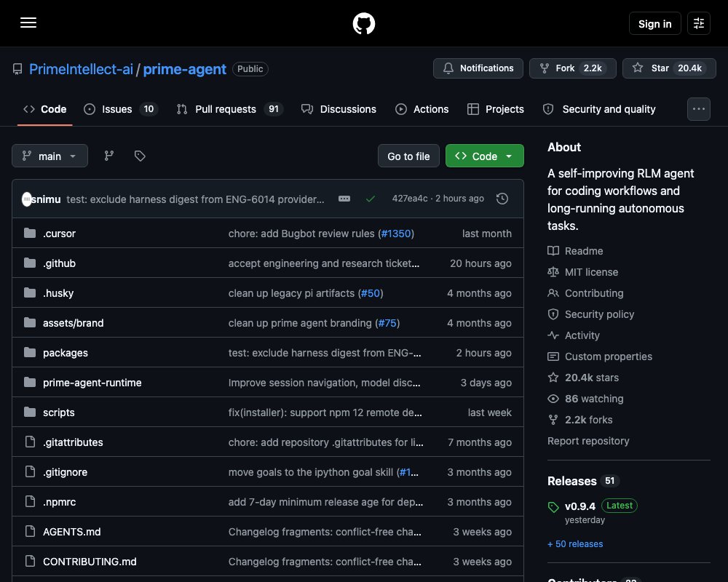Fork the repository
This screenshot has height=582, width=728.
point(572,68)
